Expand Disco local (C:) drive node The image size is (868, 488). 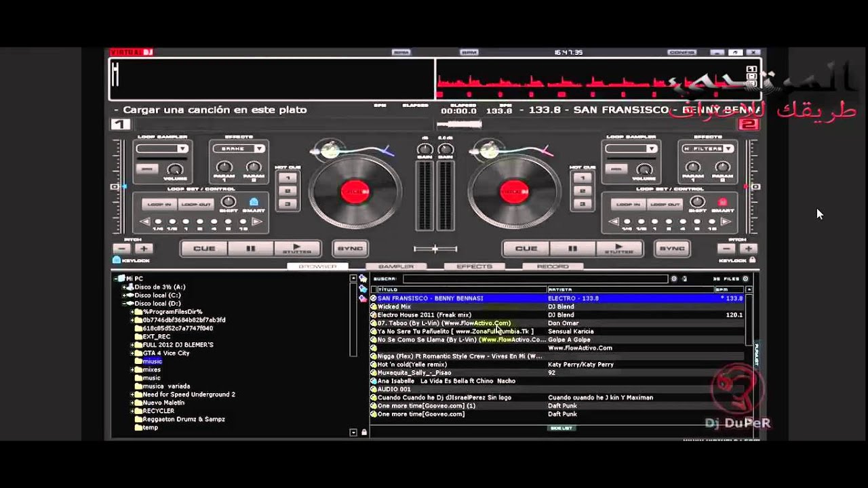pyautogui.click(x=124, y=295)
